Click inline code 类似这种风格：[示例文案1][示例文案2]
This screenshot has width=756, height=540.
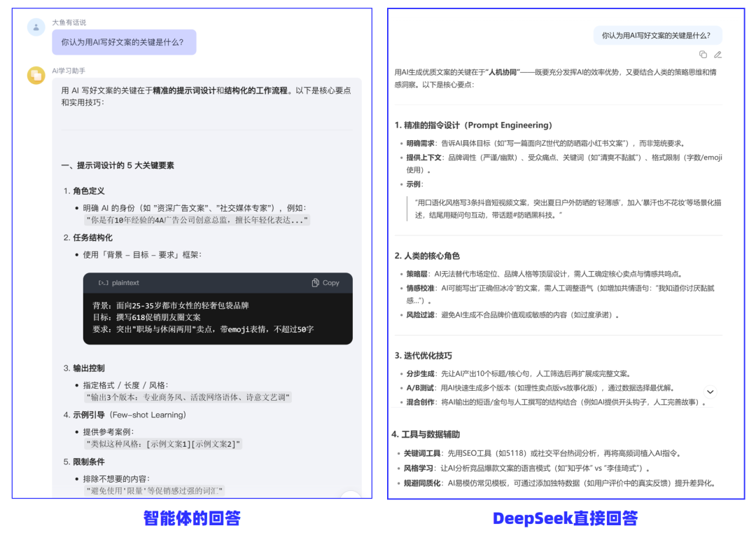pyautogui.click(x=163, y=444)
